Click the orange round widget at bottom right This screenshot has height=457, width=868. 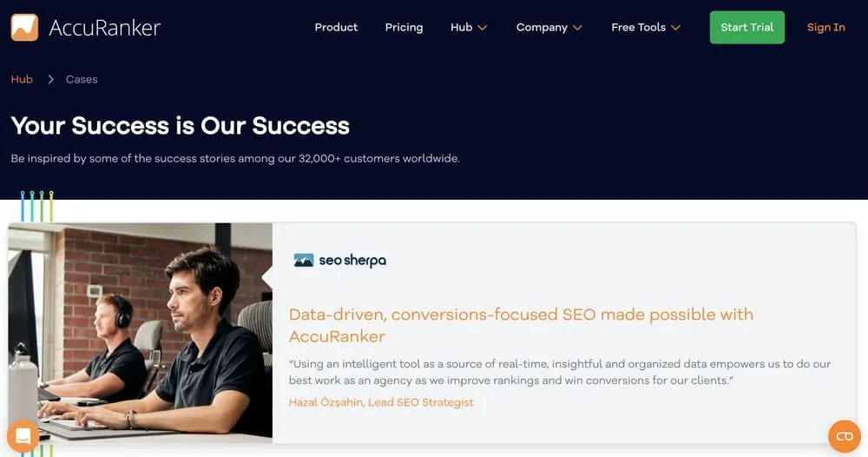coord(844,436)
